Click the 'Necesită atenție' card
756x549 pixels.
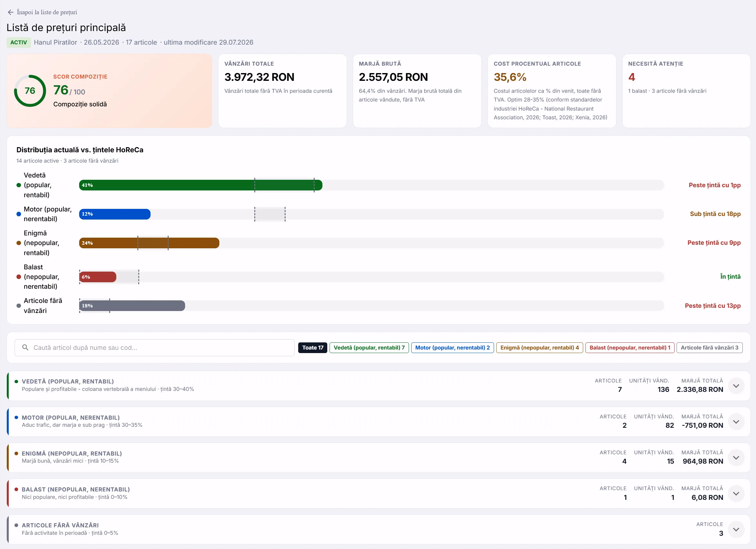point(686,91)
